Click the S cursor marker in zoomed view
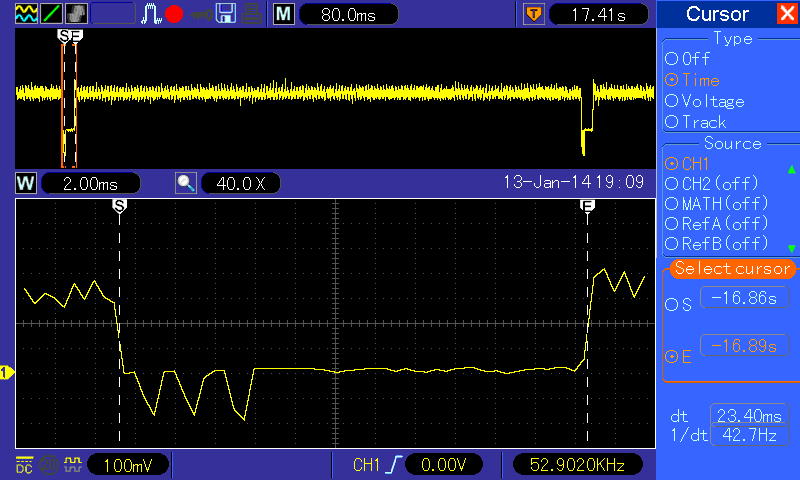This screenshot has width=800, height=480. 119,206
